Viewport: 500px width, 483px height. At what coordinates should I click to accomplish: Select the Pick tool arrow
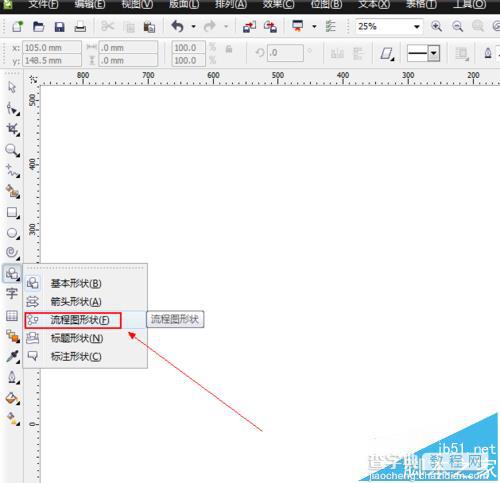(x=12, y=87)
